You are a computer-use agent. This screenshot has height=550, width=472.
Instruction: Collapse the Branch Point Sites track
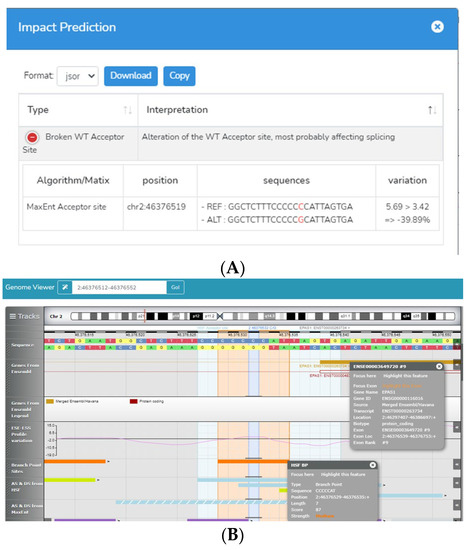coord(457,464)
